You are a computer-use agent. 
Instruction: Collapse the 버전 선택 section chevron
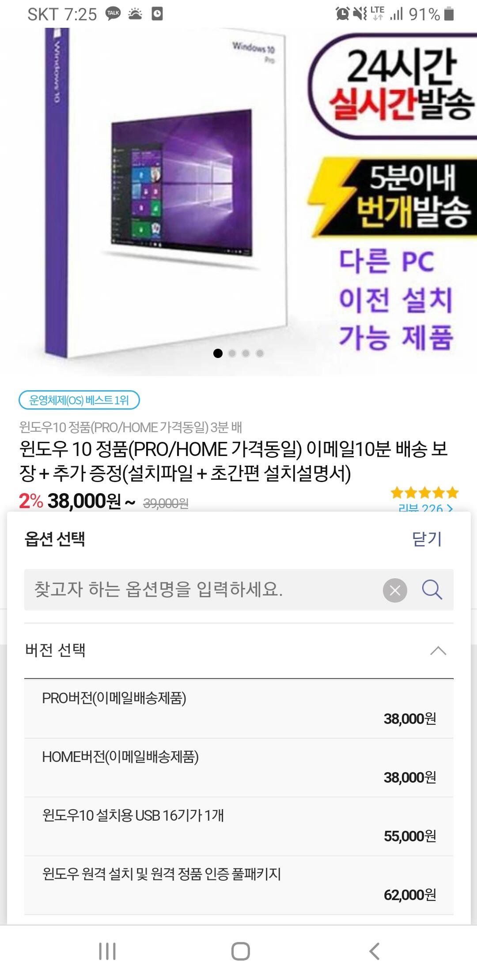(x=438, y=651)
